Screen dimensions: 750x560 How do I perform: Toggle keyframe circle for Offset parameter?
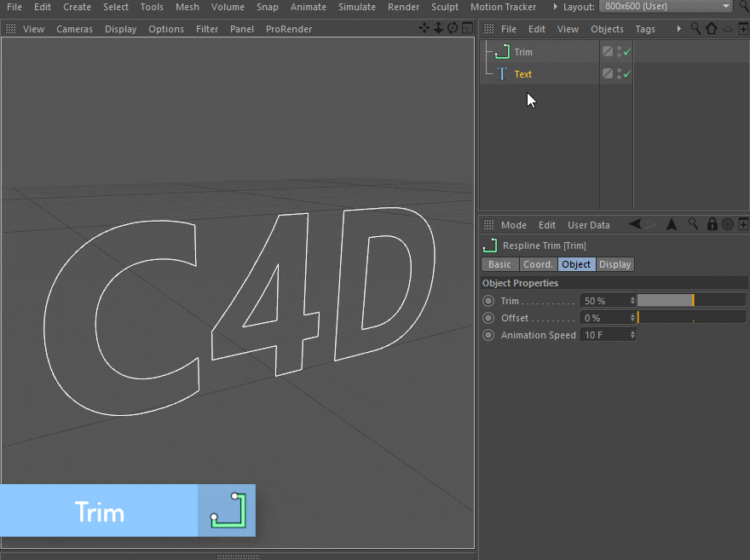click(x=488, y=318)
